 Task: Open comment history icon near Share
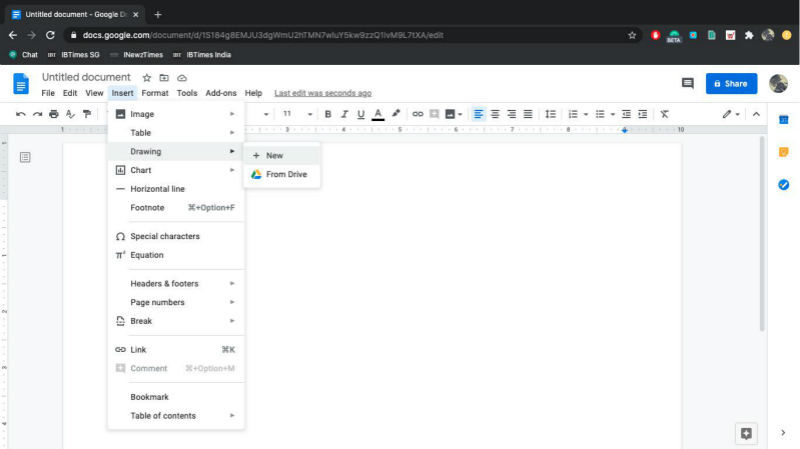pyautogui.click(x=687, y=84)
